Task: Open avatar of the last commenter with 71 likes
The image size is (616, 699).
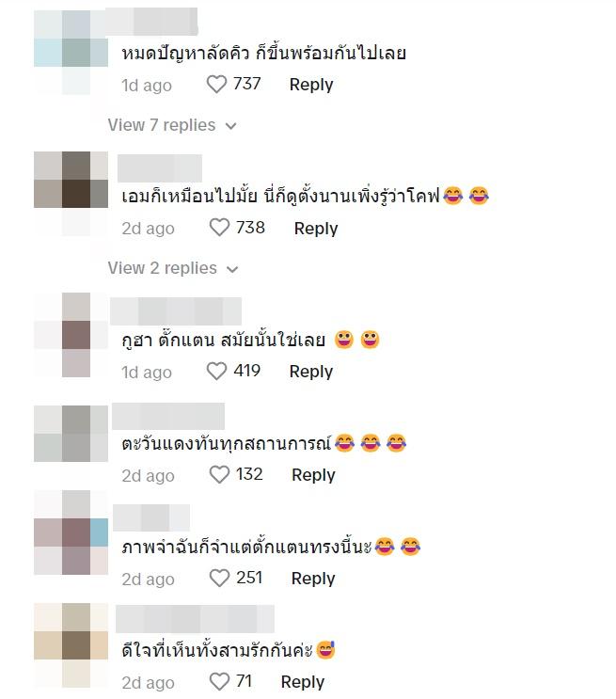Action: click(71, 645)
